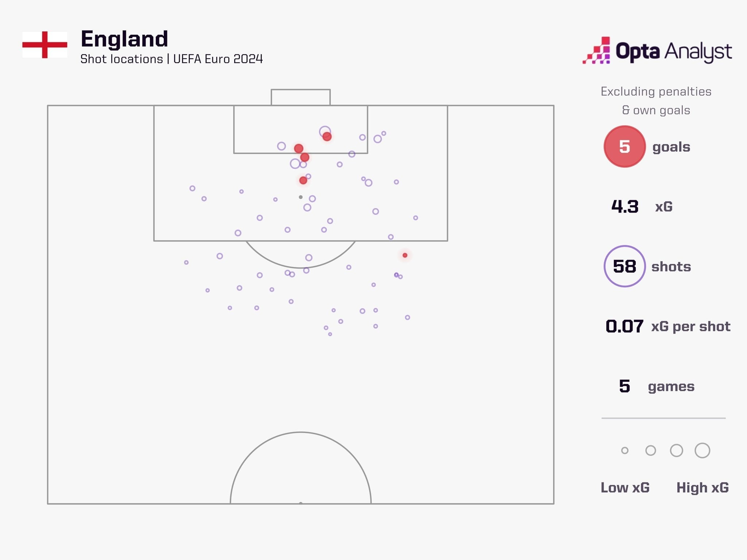Click the purple 58 shots circle
The width and height of the screenshot is (747, 560).
(624, 267)
